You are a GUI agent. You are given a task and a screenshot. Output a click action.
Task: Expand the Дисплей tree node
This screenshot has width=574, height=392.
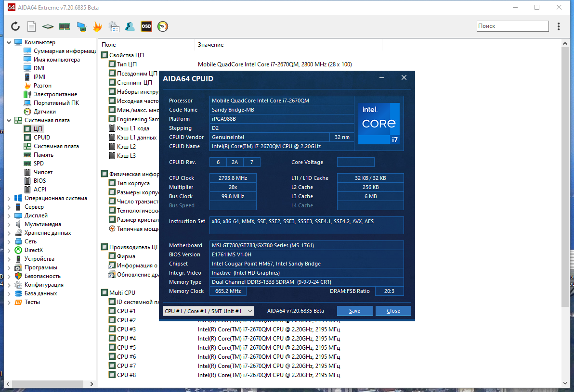click(9, 216)
